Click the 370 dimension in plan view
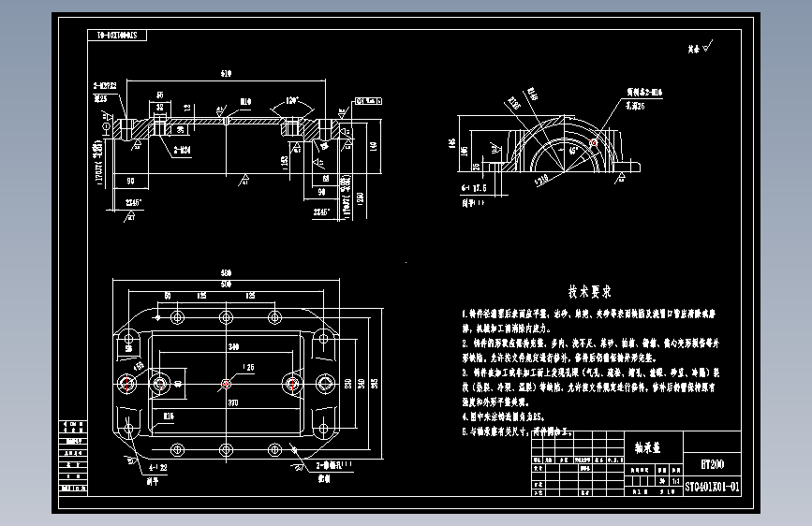812x526 pixels. coord(233,402)
